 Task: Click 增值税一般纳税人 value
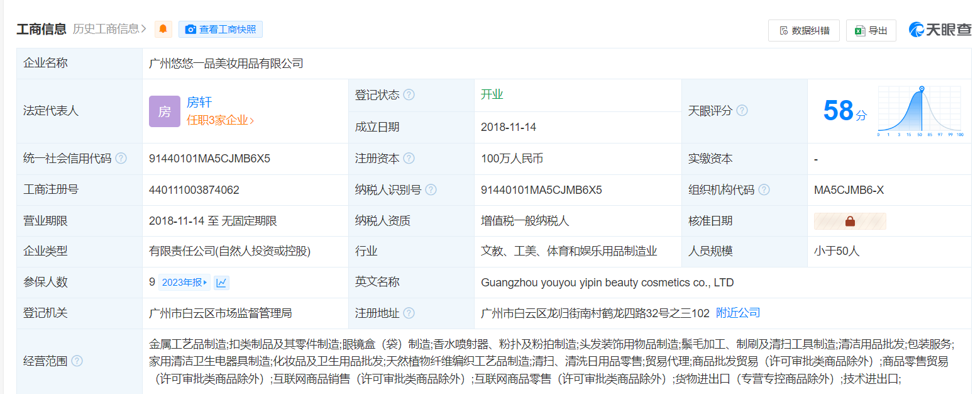525,220
